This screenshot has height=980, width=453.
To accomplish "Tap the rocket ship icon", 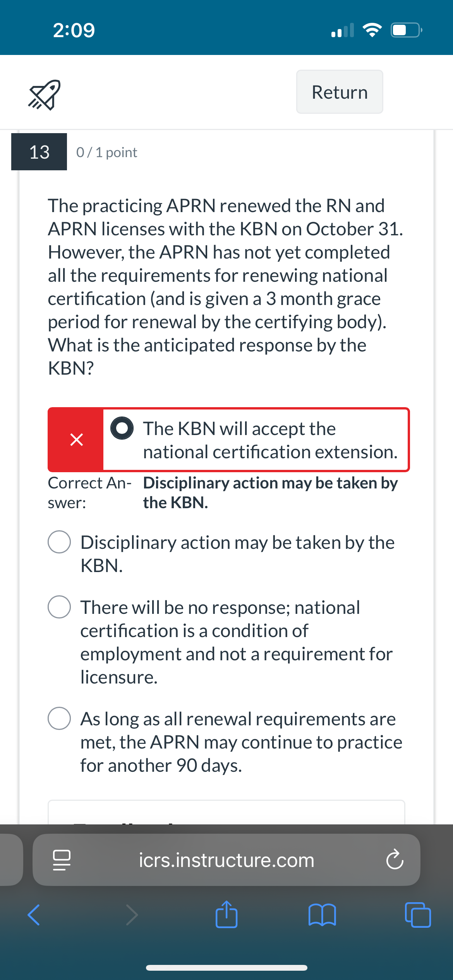I will coord(44,95).
